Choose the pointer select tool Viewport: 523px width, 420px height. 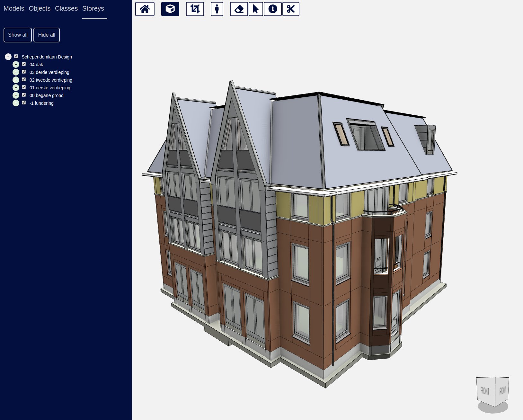[x=256, y=9]
